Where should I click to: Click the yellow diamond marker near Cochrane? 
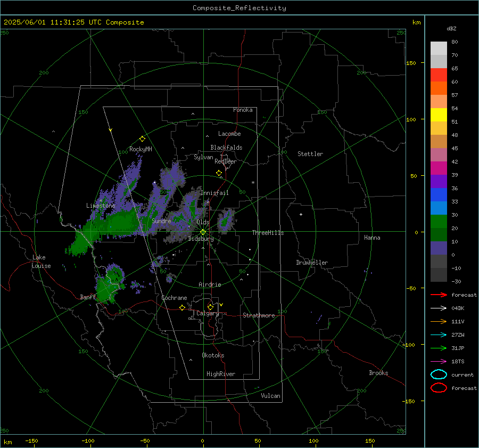pos(182,307)
